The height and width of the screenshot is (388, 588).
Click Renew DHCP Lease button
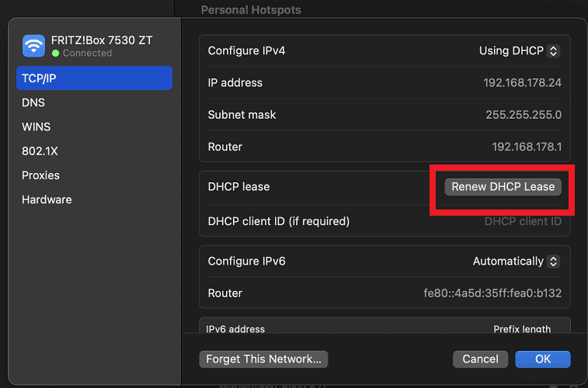pos(503,186)
